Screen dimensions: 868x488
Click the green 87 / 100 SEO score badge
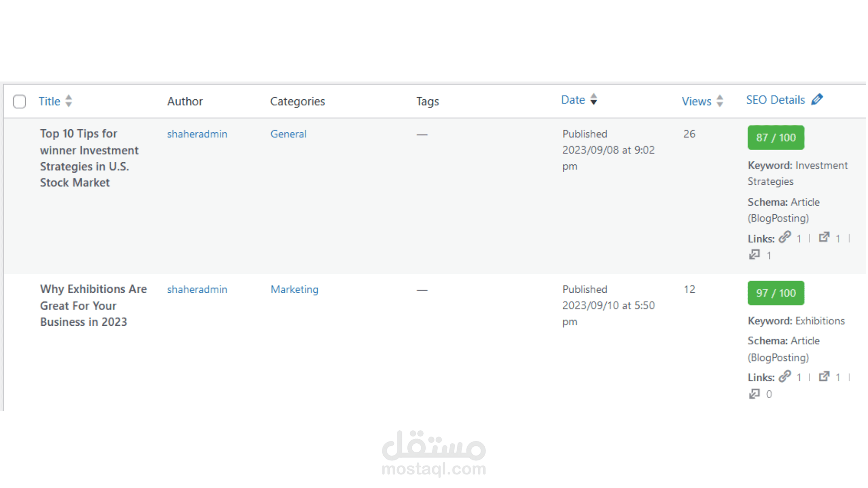pyautogui.click(x=776, y=137)
